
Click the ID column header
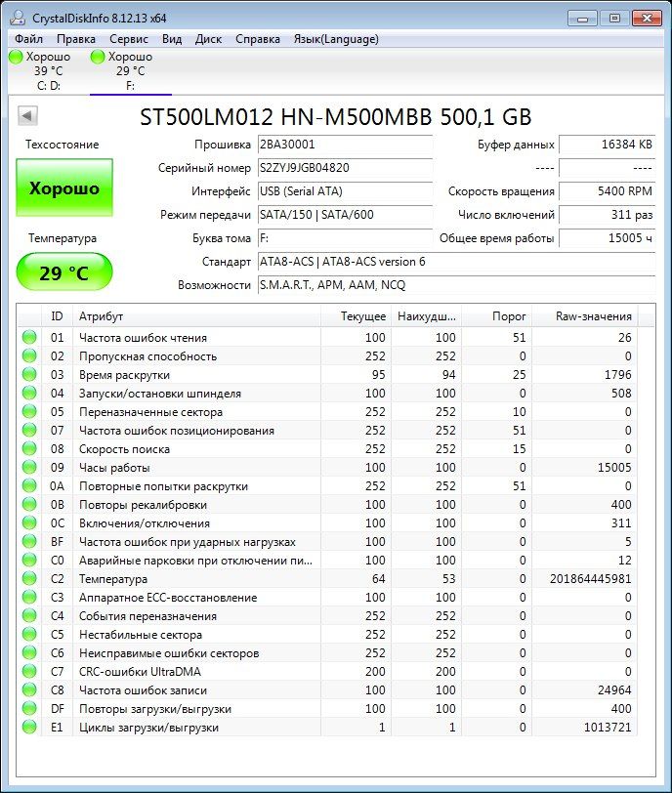pyautogui.click(x=57, y=316)
